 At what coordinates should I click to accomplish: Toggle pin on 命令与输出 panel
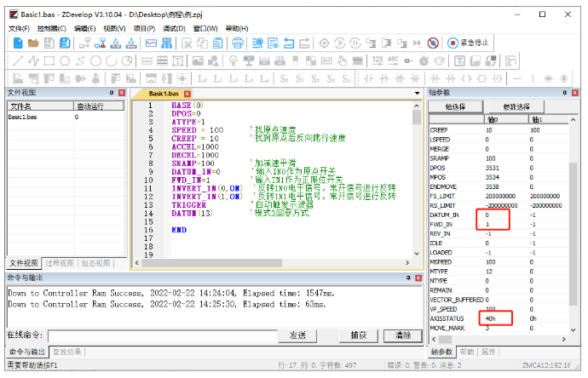(408, 278)
